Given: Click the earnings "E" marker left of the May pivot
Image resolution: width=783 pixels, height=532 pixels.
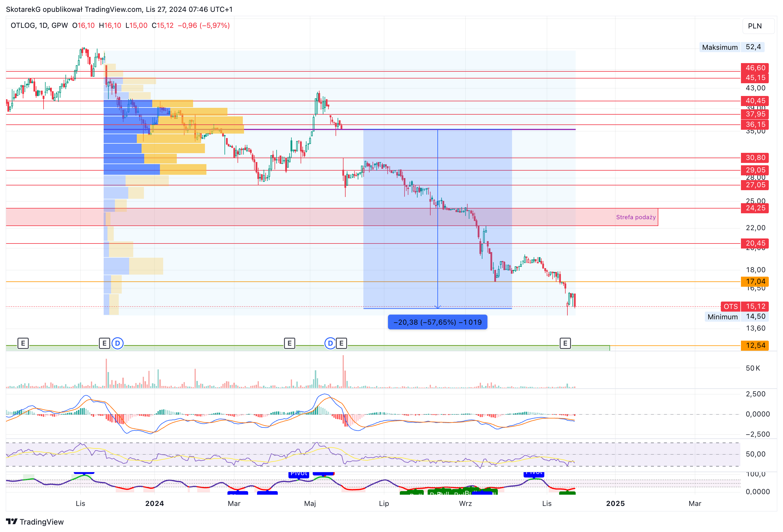Looking at the screenshot, I should [x=289, y=344].
